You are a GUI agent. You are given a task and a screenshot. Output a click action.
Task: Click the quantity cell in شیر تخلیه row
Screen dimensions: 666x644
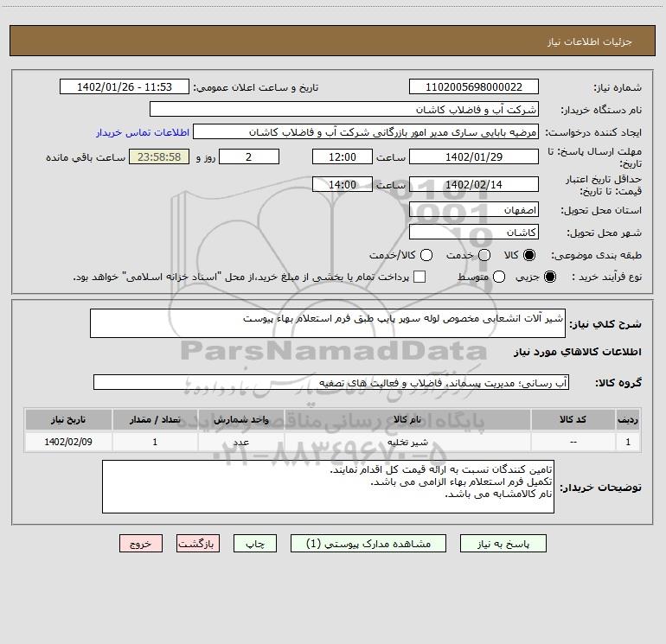tap(155, 442)
